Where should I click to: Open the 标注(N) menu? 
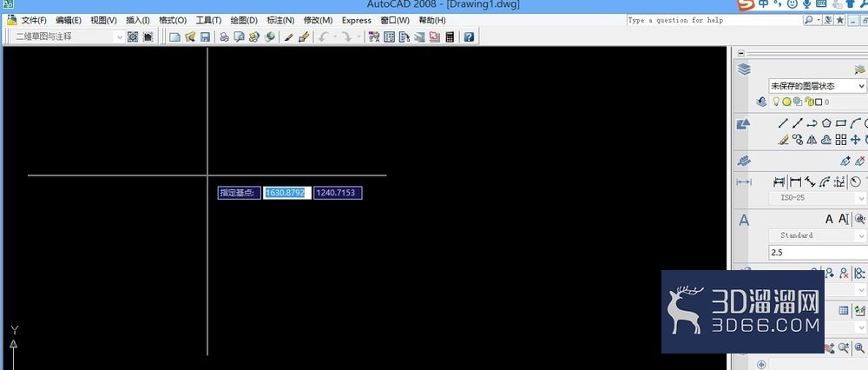[280, 21]
